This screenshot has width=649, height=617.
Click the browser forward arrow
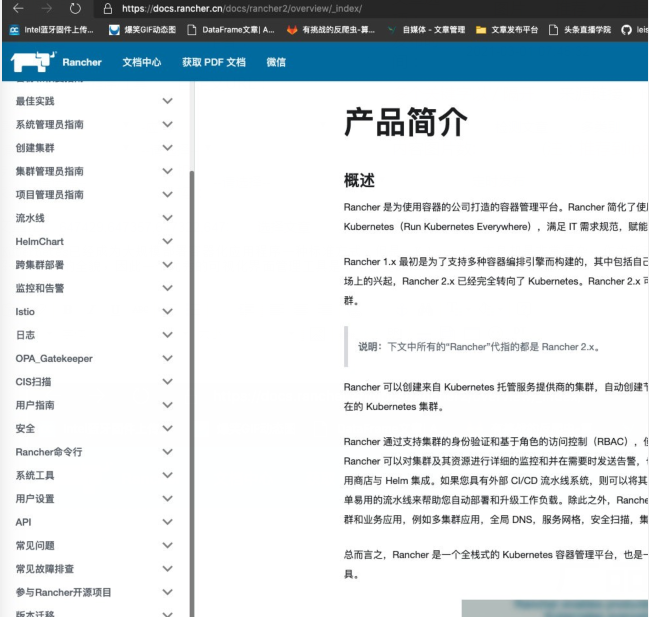coord(46,8)
